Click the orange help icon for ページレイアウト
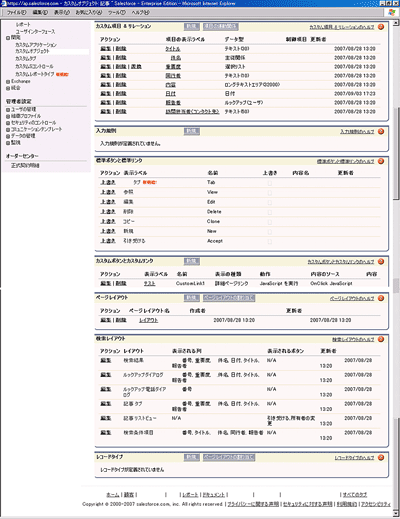The height and width of the screenshot is (519, 400). [381, 298]
